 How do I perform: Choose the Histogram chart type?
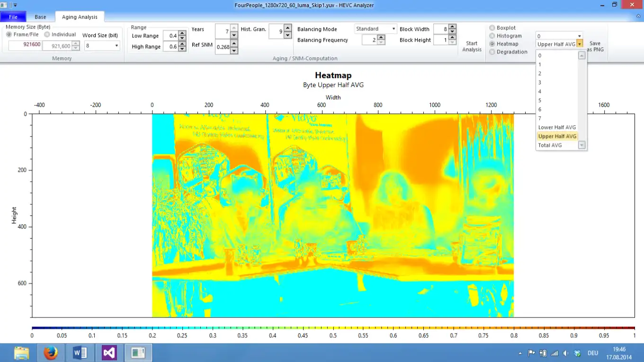tap(505, 36)
